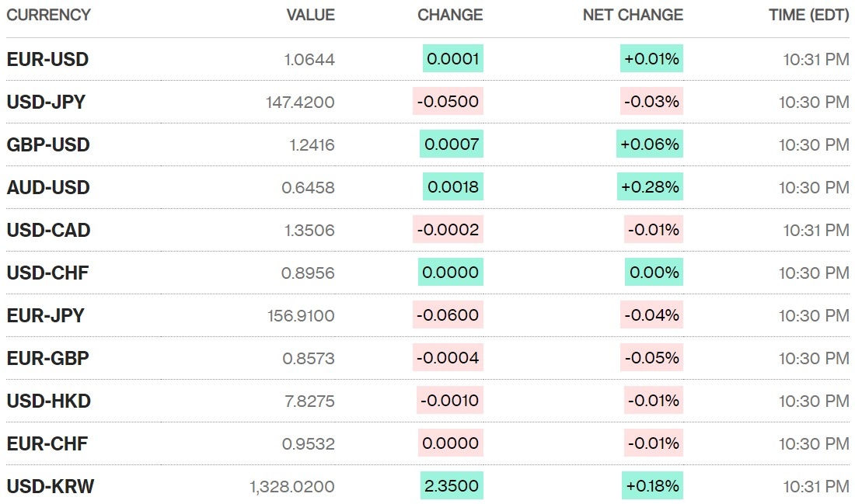Click the USD-KRW currency pair
Viewport: 855px width, 504px height.
pyautogui.click(x=50, y=486)
